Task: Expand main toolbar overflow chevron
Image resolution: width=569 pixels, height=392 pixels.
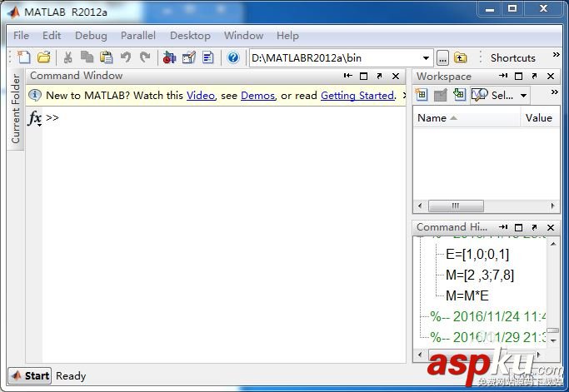Action: (x=556, y=55)
